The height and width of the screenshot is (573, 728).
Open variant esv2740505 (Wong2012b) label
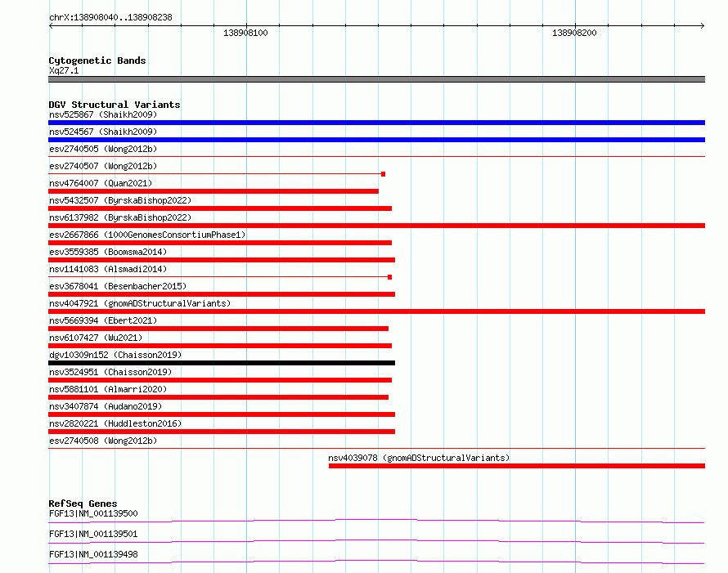click(103, 149)
